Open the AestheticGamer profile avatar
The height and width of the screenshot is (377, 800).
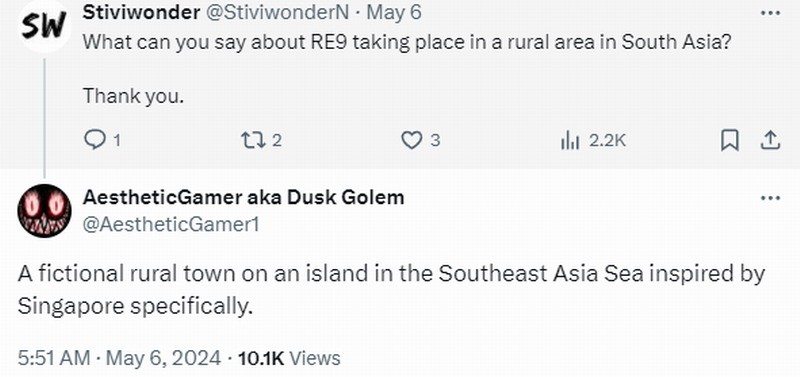(x=44, y=211)
